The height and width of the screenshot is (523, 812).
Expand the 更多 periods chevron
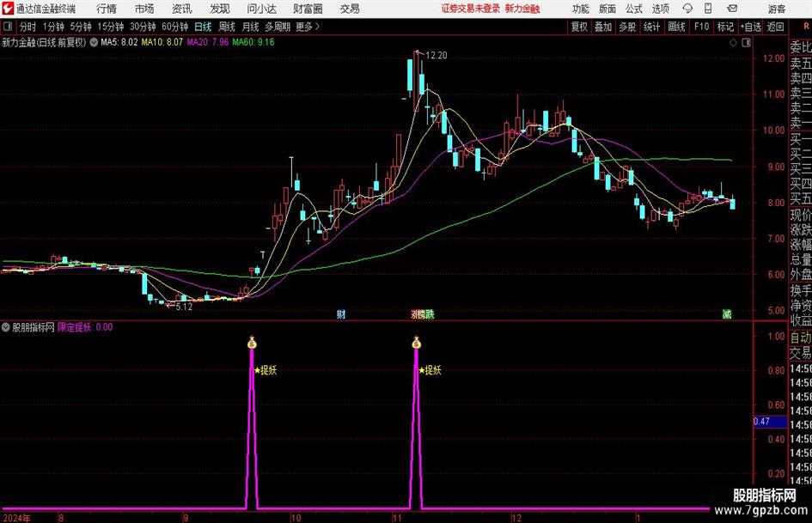(308, 27)
